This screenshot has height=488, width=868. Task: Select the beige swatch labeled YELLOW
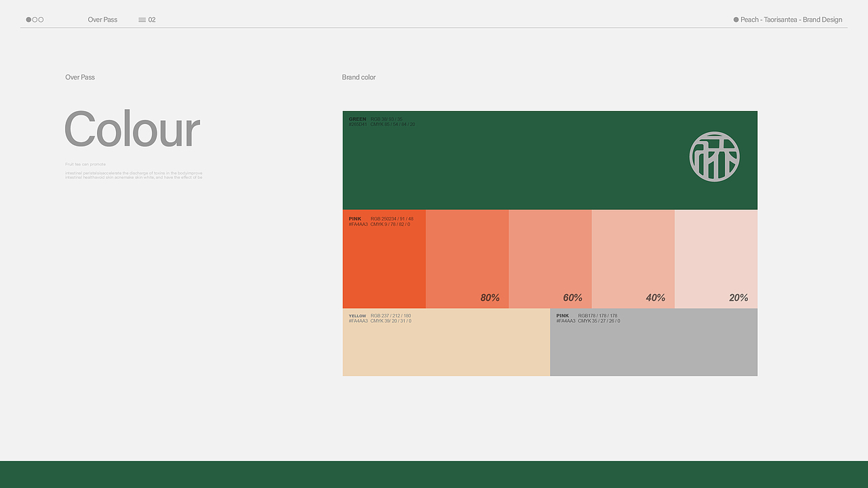coord(446,342)
